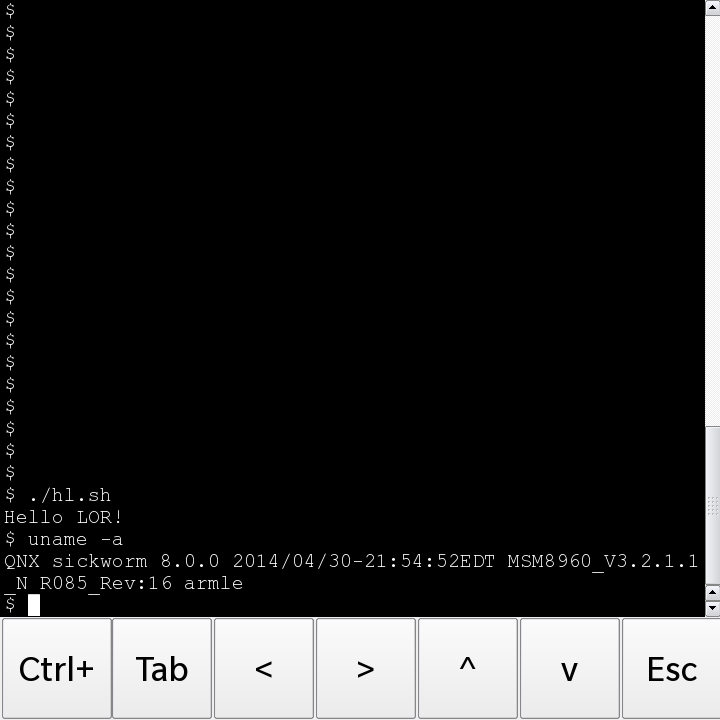Click the up arrow just above the bottom down arrow

coord(713,593)
